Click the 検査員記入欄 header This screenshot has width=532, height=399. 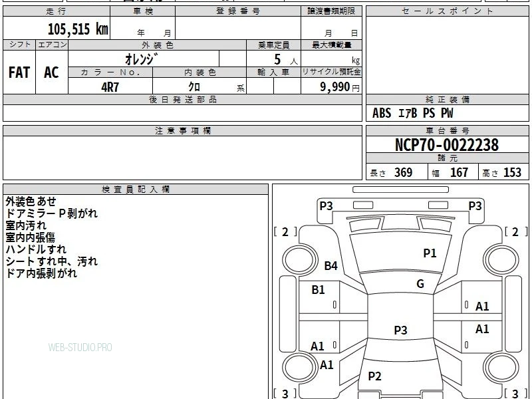136,190
